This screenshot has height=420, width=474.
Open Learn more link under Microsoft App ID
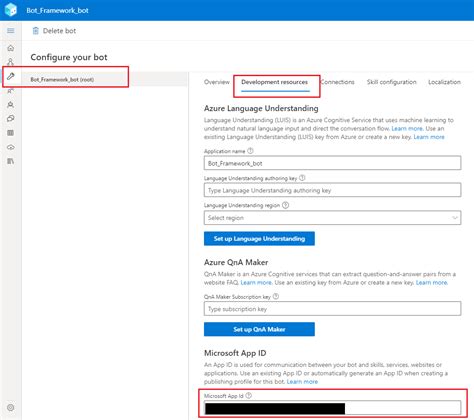[302, 382]
